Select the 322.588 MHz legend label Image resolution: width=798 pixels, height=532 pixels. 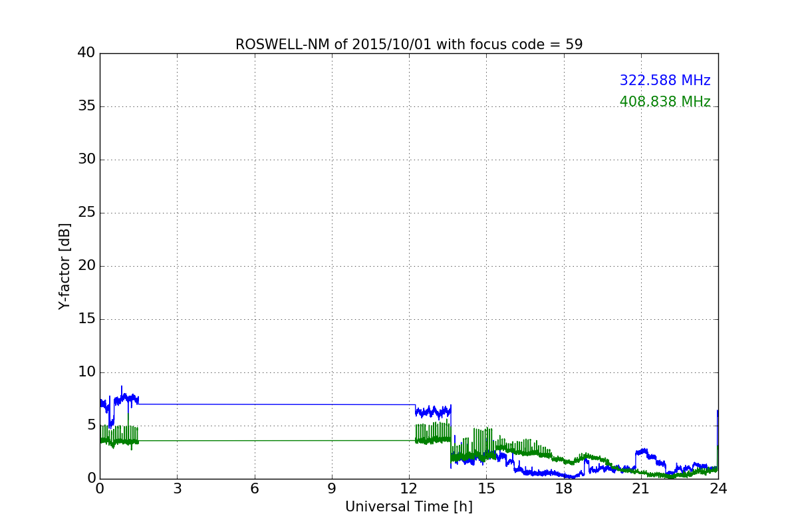[665, 80]
